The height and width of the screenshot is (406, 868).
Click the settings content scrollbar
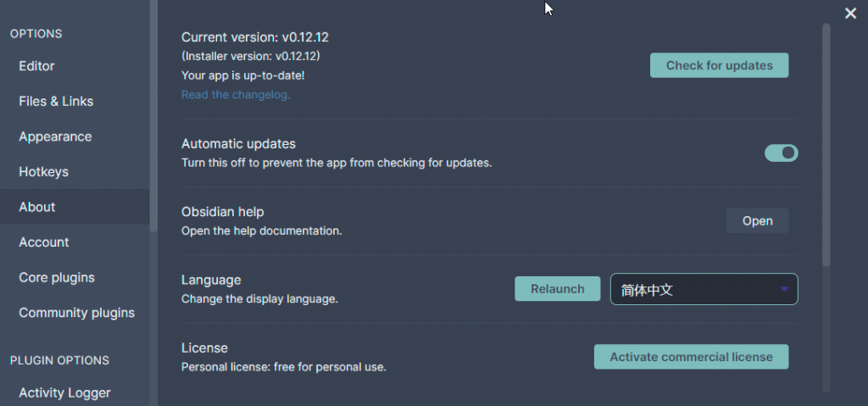point(826,144)
